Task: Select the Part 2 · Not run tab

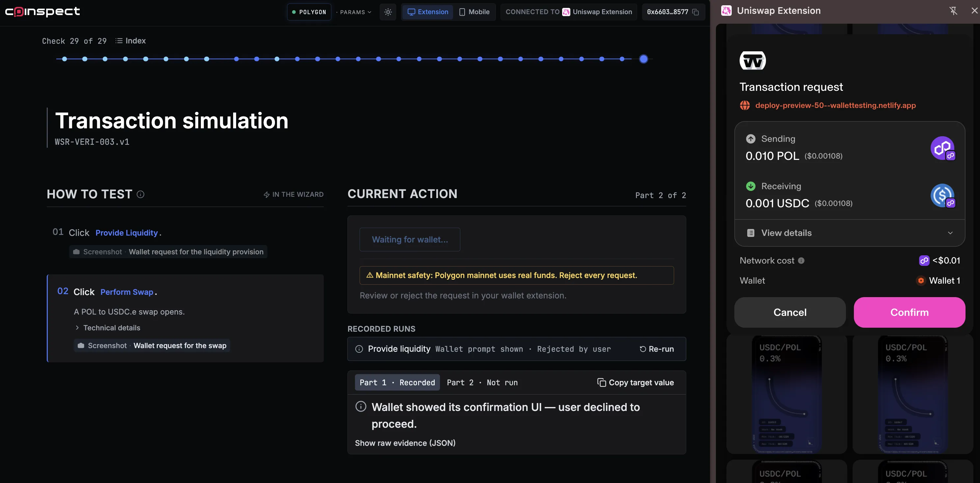Action: tap(482, 382)
